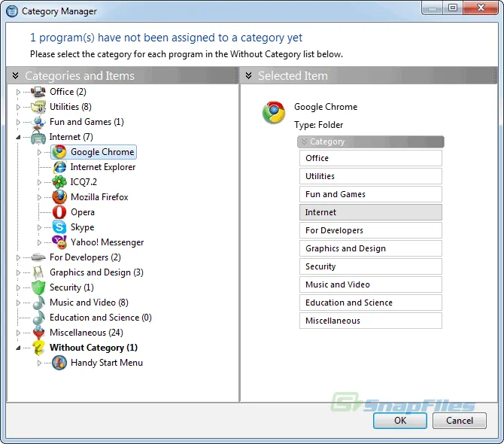504x444 pixels.
Task: Collapse the Without Category node
Action: 18,348
